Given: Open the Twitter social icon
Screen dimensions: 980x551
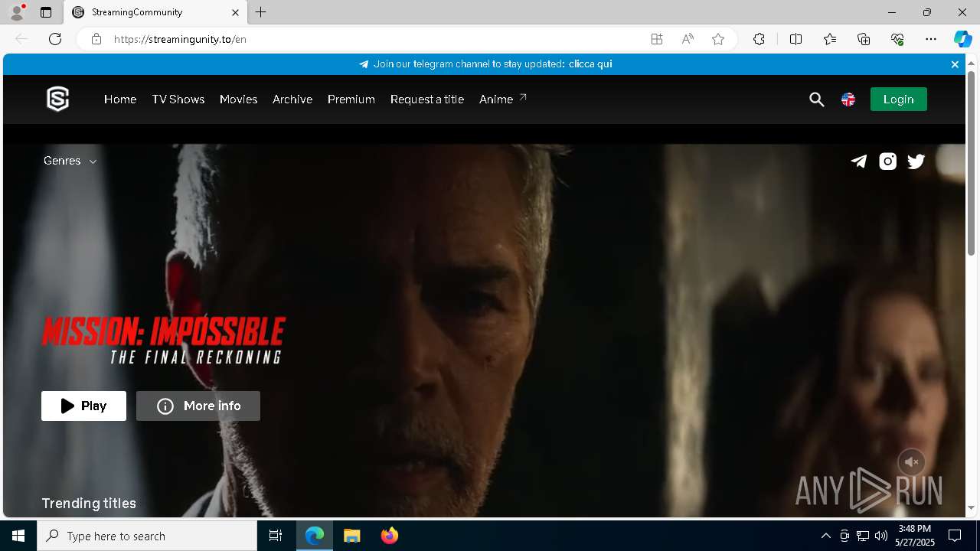Looking at the screenshot, I should 916,161.
